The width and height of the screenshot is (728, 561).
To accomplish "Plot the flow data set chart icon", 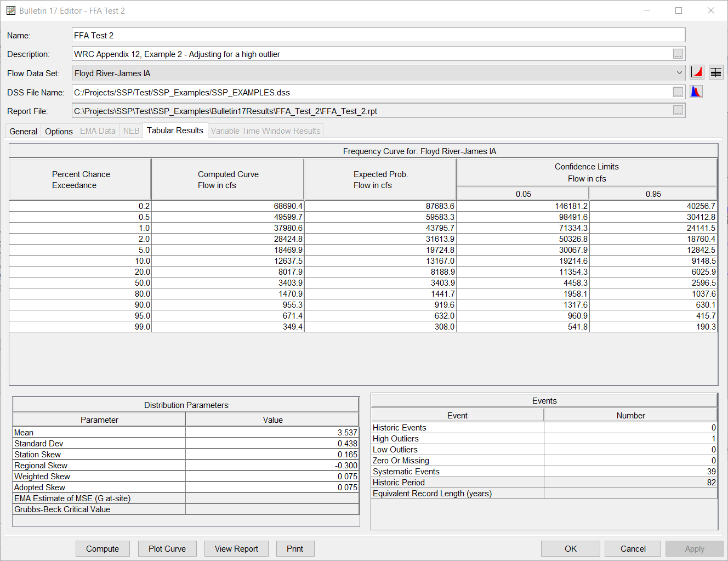I will (697, 72).
